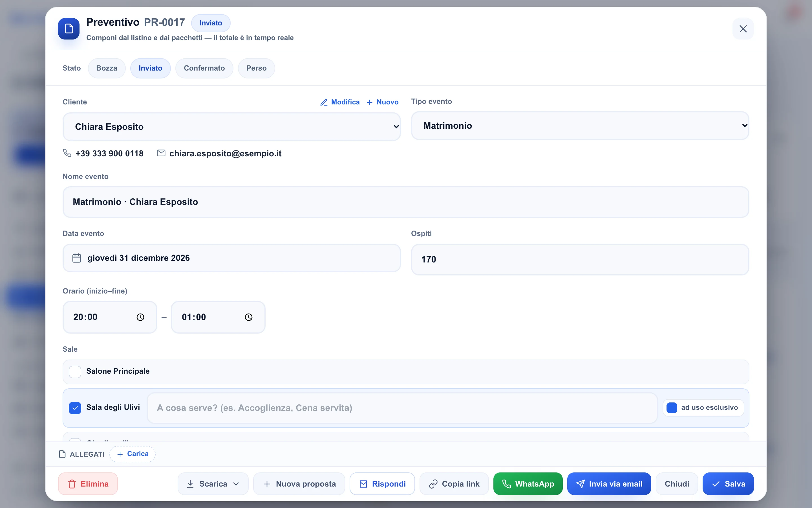Click the download icon on Scarica
The height and width of the screenshot is (508, 812).
[190, 484]
